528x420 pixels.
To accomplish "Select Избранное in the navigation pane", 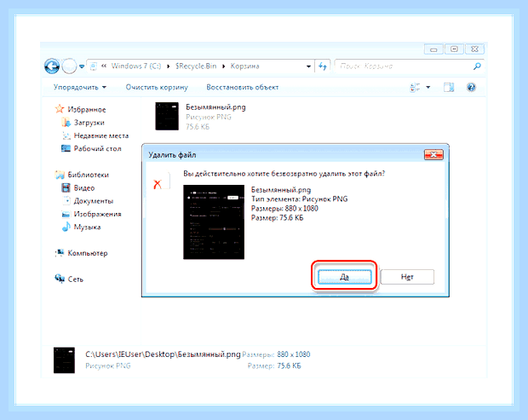I will [87, 109].
